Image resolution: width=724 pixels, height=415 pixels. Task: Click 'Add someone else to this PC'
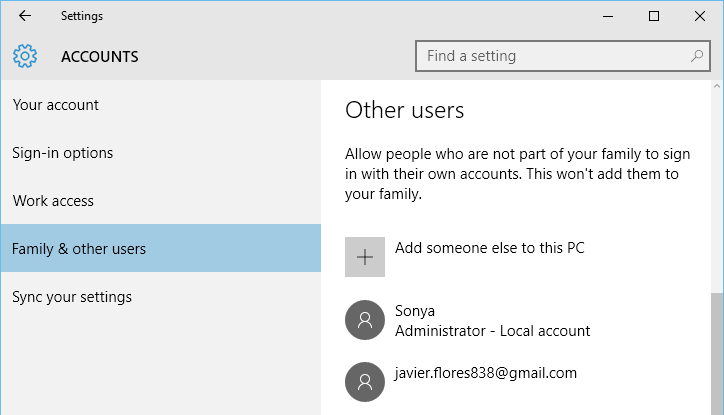[489, 248]
